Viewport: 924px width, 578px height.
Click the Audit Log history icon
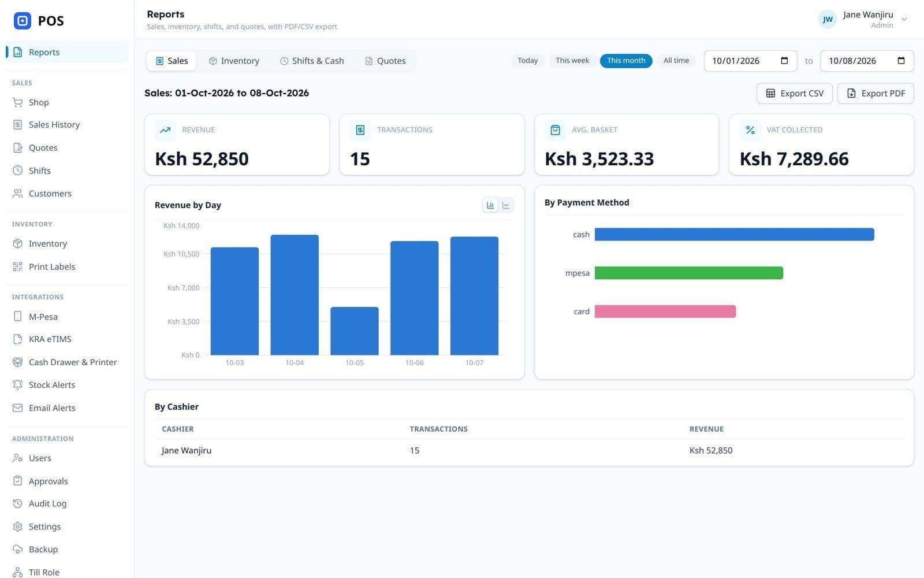click(18, 503)
